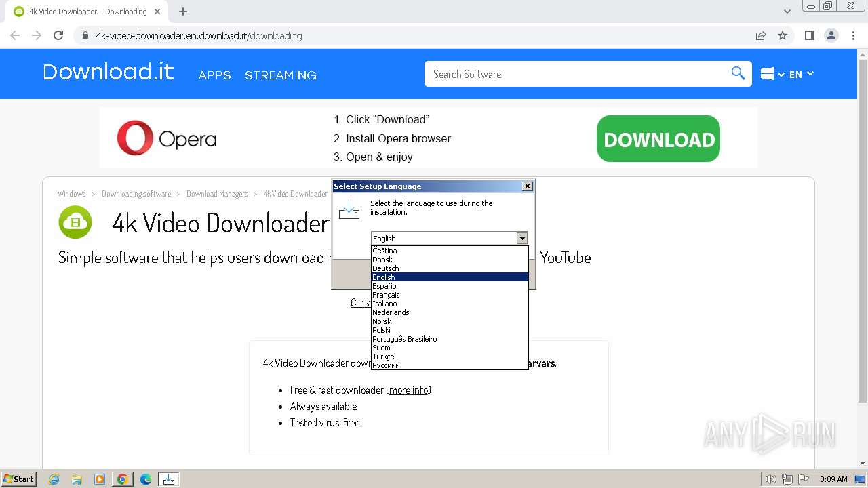Open the Chrome three-dot menu
The width and height of the screenshot is (868, 488).
click(x=853, y=35)
